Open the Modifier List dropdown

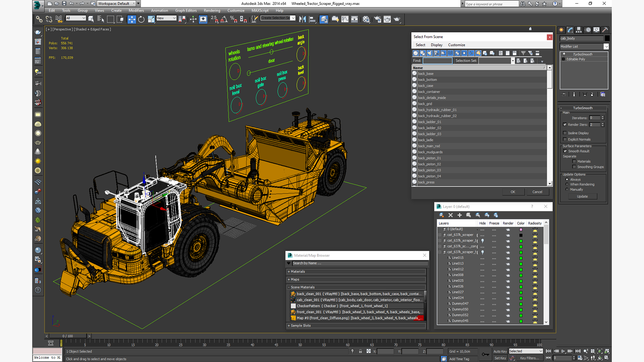(606, 47)
